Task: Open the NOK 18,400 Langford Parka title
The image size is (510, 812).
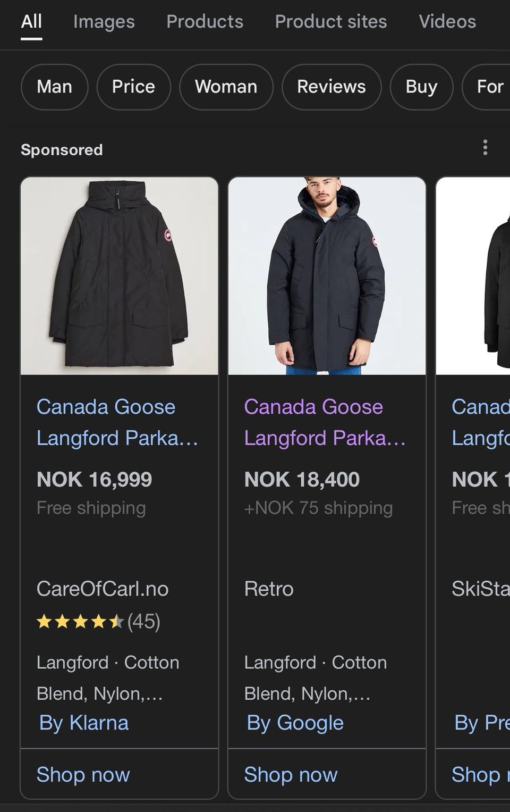Action: (325, 422)
